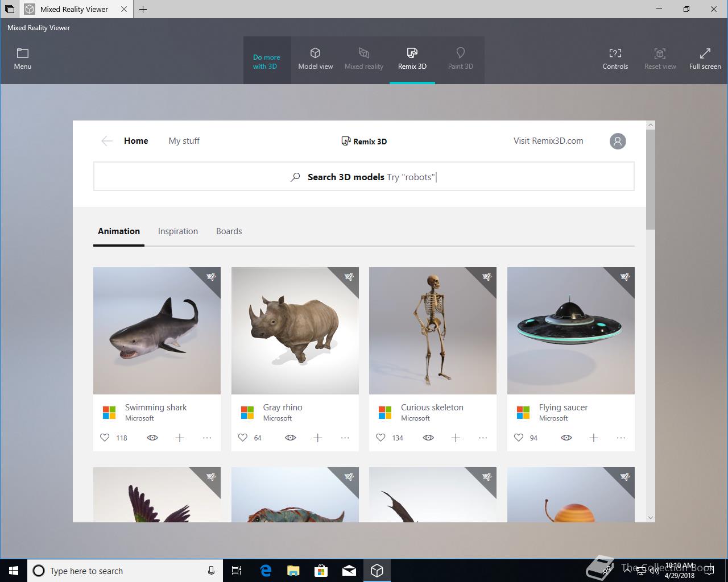Open more options for Flying saucer

pyautogui.click(x=621, y=438)
